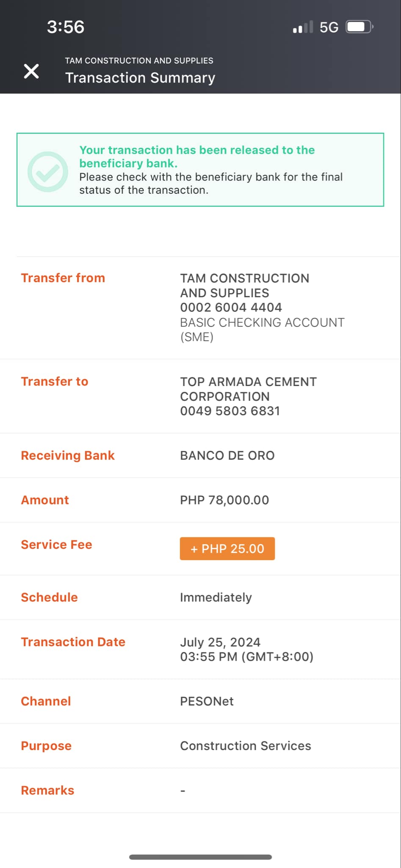Screen dimensions: 401x868
Task: Tap the TOP ARMADA CEMENT CORPORATION recipient name
Action: pos(248,389)
